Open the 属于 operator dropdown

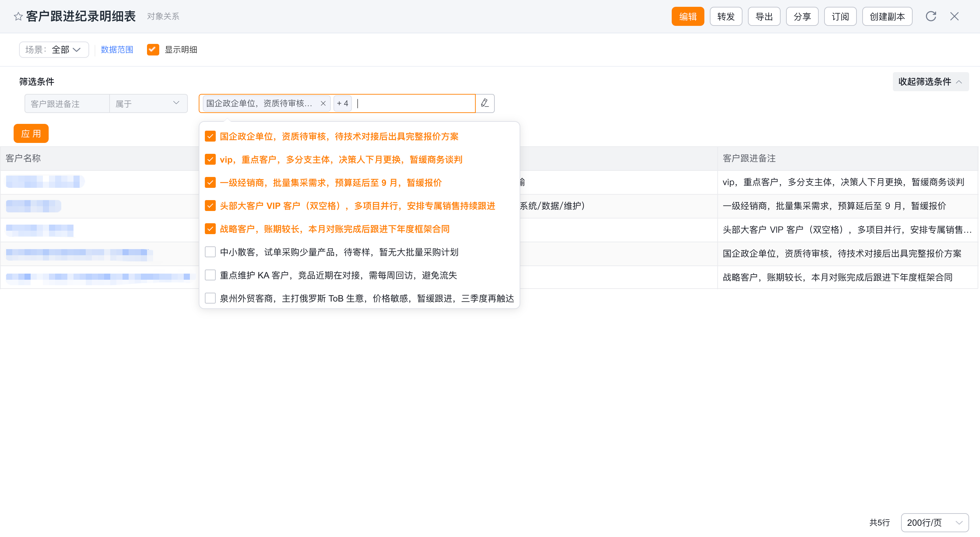148,103
